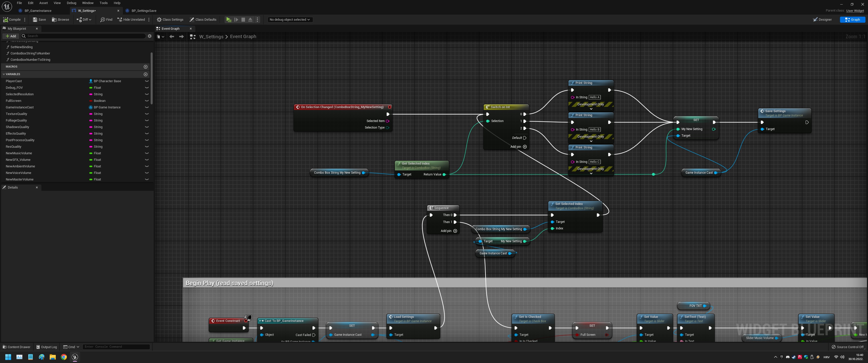The height and width of the screenshot is (363, 868).
Task: Collapse the Variables section
Action: click(4, 74)
